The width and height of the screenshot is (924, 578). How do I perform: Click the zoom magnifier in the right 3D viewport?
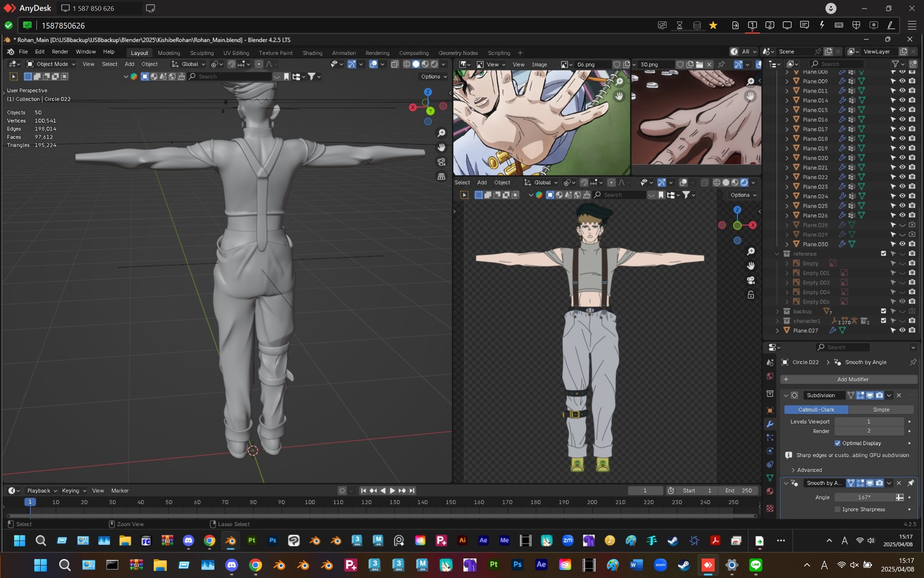click(x=751, y=251)
